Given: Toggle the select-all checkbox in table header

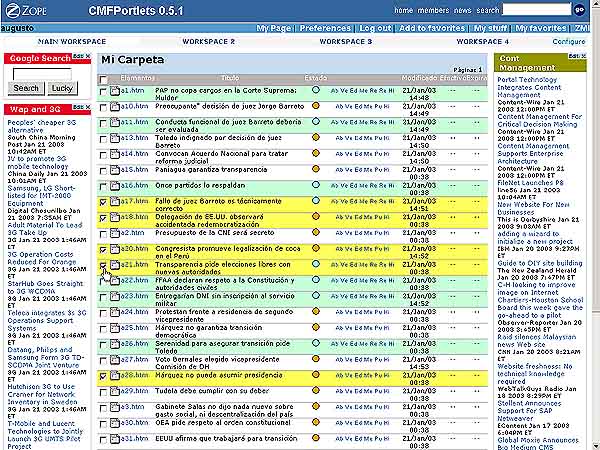Looking at the screenshot, I should click(x=103, y=80).
